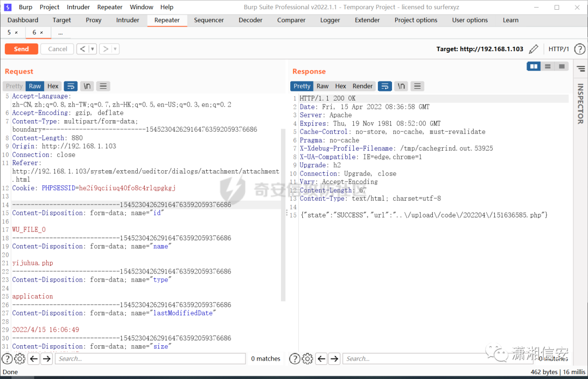Switch to the Logger tab
Screen dimensions: 588x379
(x=330, y=20)
